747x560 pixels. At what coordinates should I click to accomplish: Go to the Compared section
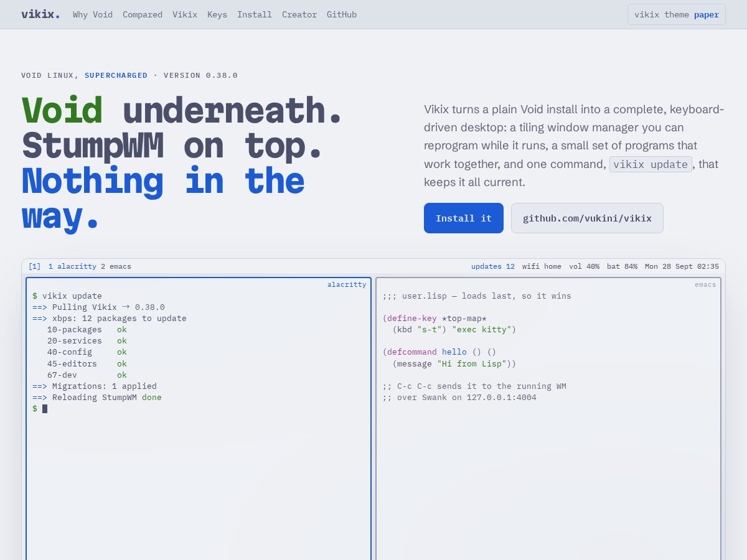pyautogui.click(x=143, y=14)
